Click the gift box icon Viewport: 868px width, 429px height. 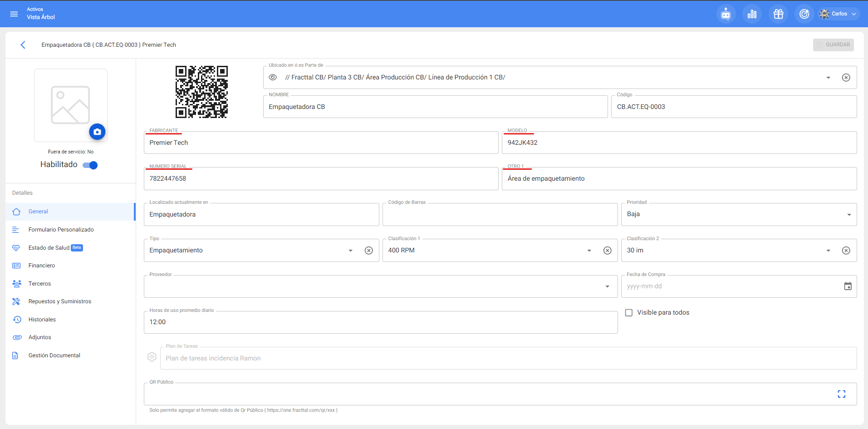pos(778,14)
